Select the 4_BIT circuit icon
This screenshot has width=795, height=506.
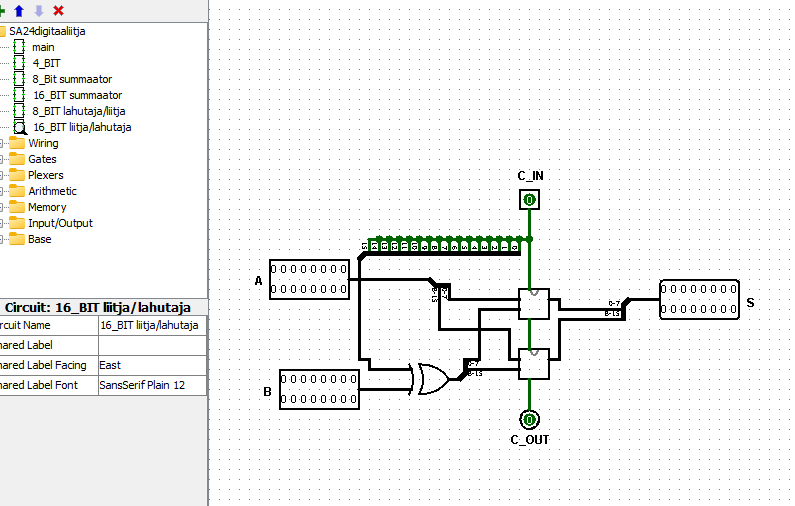[19, 63]
